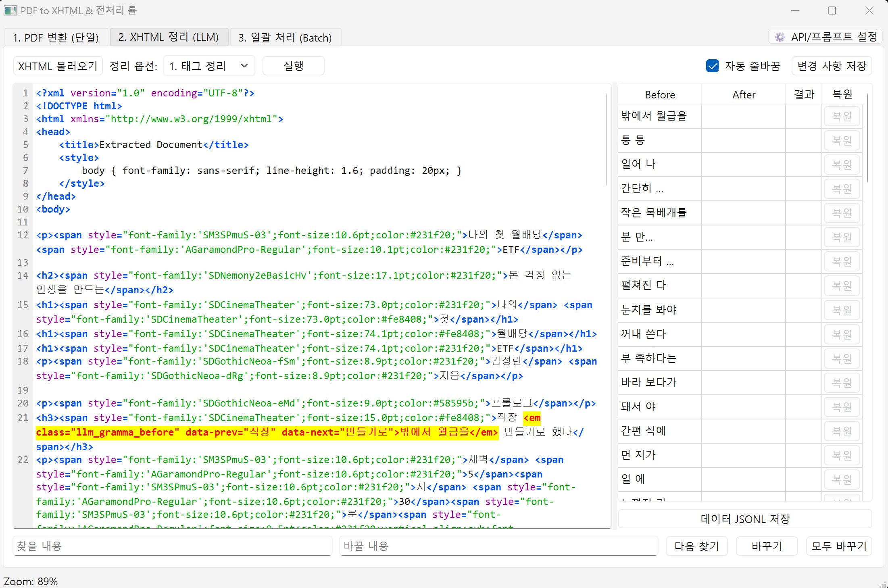This screenshot has width=888, height=588.
Task: Switch to the 1. PDF 변환 (단일) tab
Action: click(56, 38)
